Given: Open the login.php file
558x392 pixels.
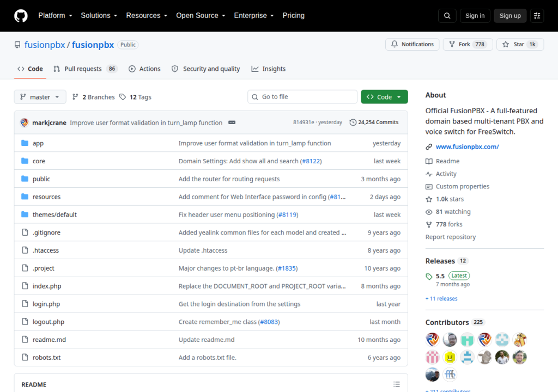Looking at the screenshot, I should [46, 304].
